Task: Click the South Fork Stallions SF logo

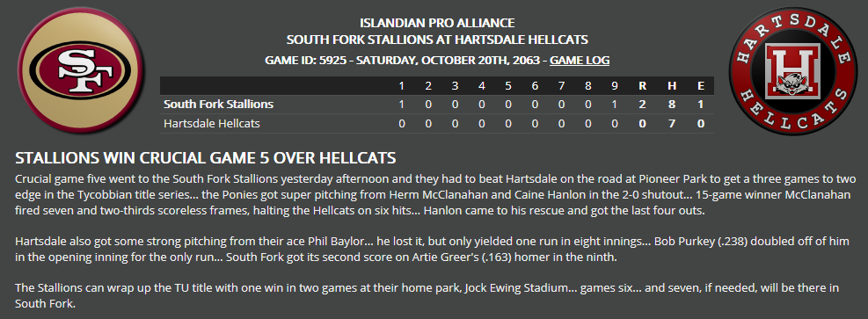Action: pos(80,71)
